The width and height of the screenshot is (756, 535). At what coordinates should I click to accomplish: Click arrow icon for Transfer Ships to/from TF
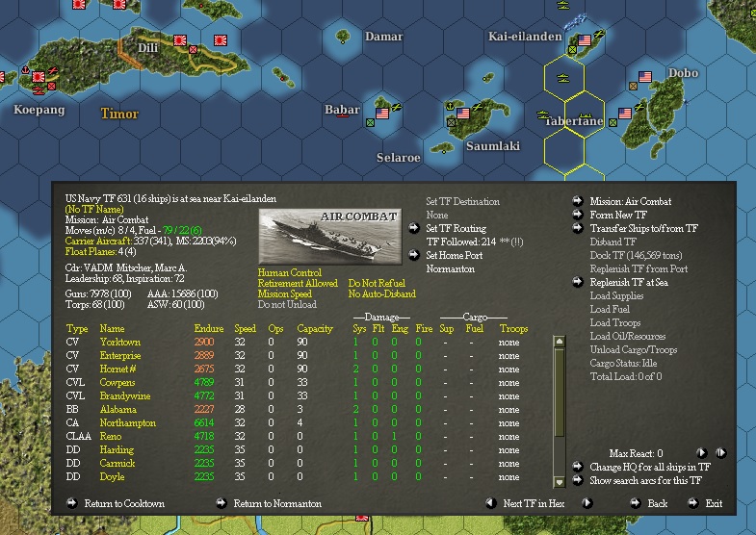tap(578, 228)
